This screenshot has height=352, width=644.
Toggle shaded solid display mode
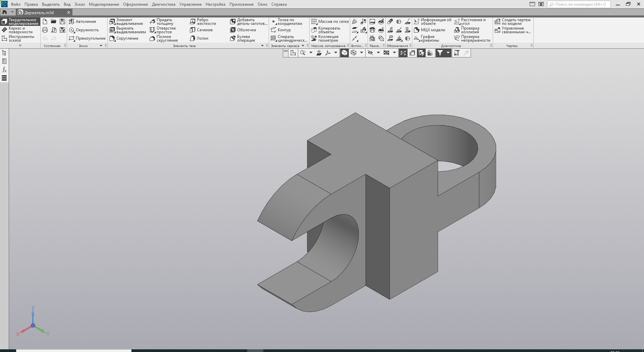pyautogui.click(x=344, y=53)
